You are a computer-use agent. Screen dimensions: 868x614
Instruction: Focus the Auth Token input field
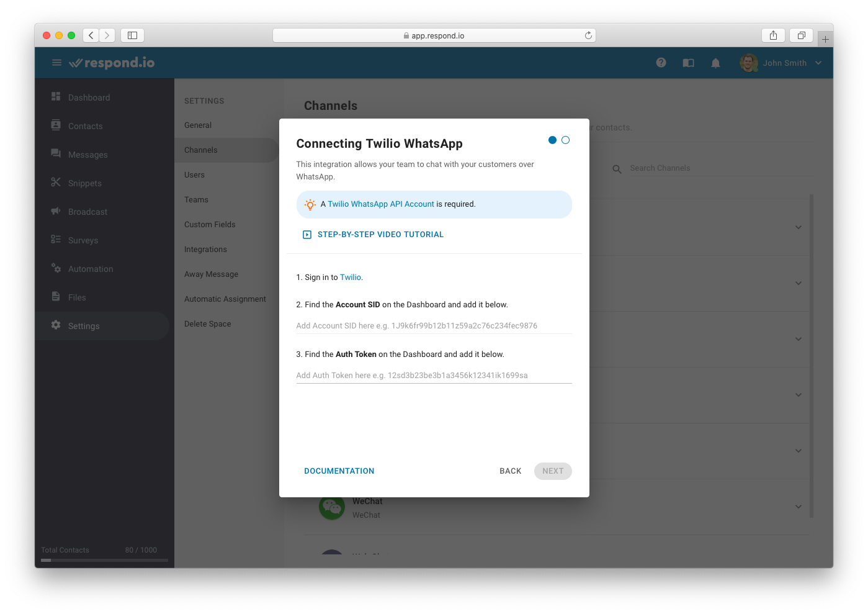click(x=434, y=376)
